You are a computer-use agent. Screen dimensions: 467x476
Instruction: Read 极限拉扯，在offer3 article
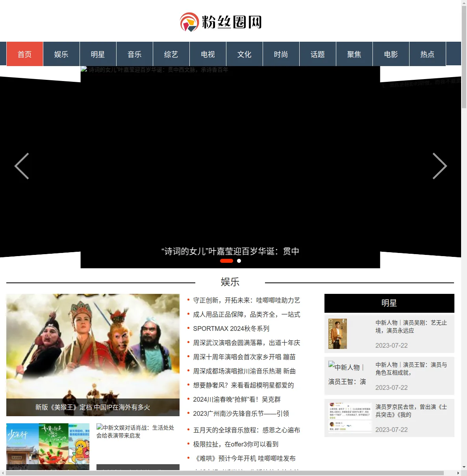(235, 444)
